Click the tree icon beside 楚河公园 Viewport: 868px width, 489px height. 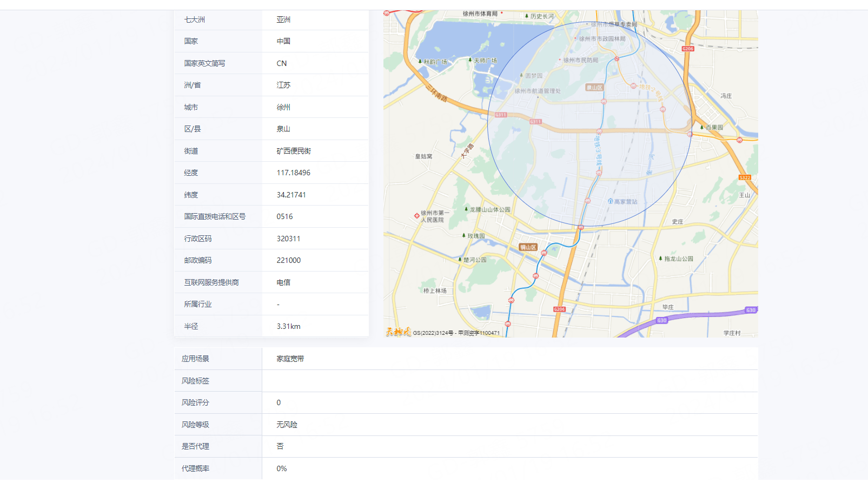click(460, 260)
